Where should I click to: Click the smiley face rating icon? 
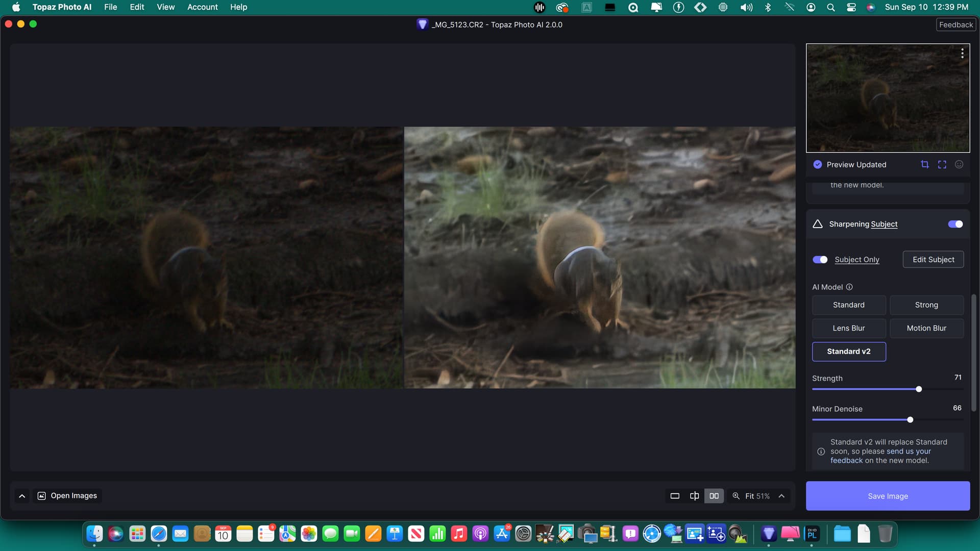pyautogui.click(x=959, y=164)
